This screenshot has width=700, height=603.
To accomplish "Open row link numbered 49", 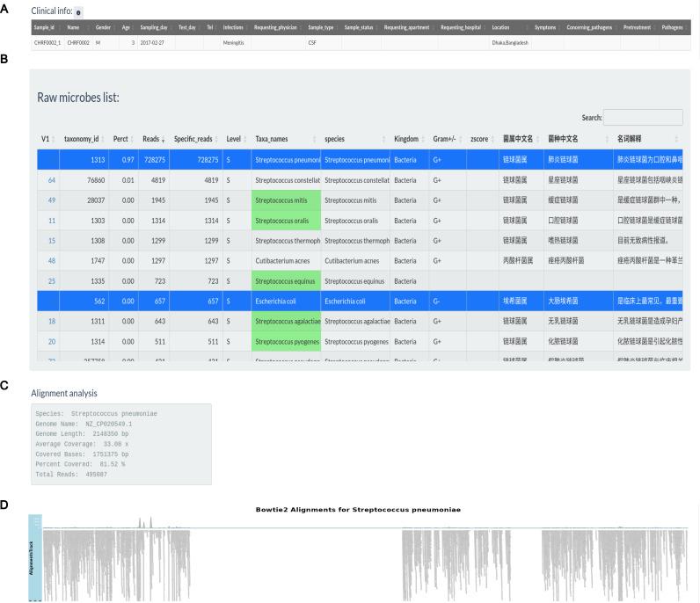I will tap(52, 200).
